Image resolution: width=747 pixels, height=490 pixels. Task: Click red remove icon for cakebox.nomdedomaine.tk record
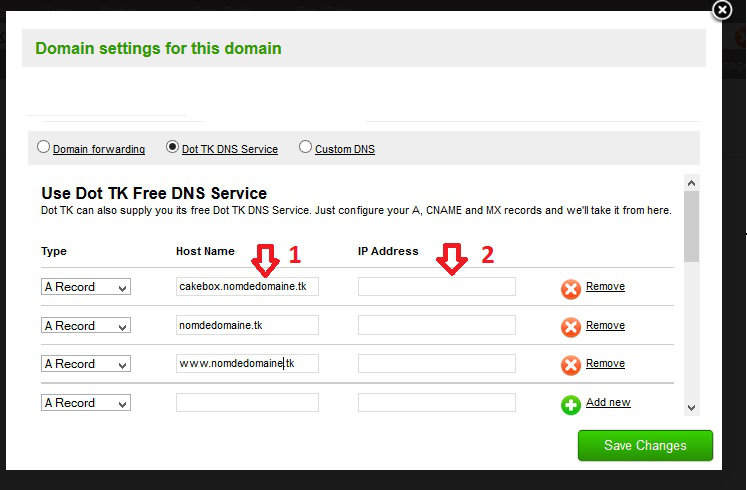click(570, 289)
